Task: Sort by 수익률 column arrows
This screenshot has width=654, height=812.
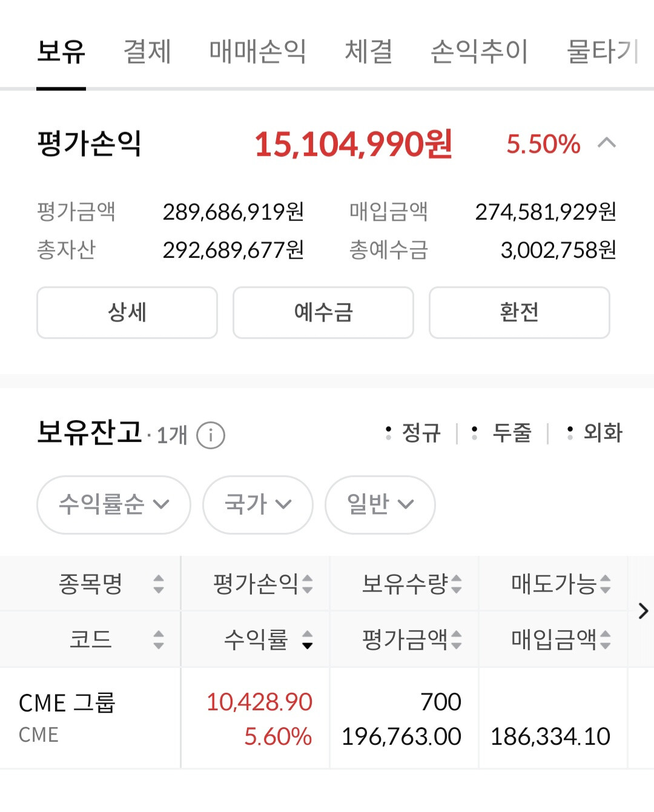Action: (x=308, y=639)
